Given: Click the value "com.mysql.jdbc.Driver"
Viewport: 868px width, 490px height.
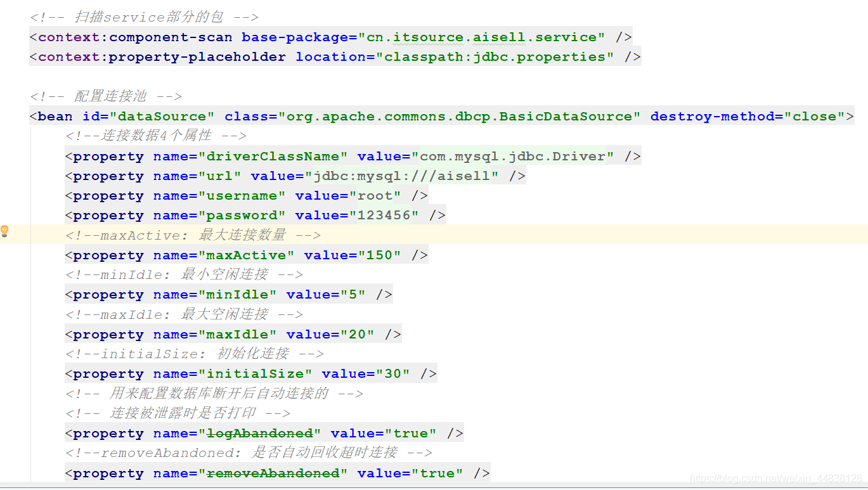Looking at the screenshot, I should tap(513, 157).
